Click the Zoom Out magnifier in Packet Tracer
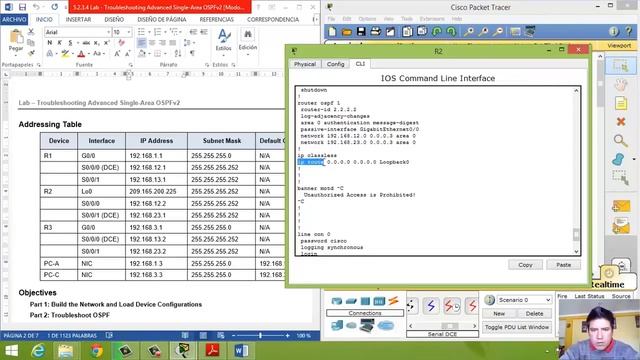 [x=498, y=31]
